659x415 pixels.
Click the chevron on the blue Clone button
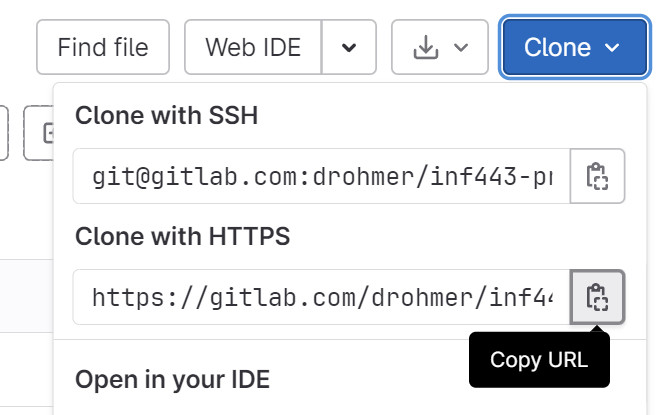[613, 47]
